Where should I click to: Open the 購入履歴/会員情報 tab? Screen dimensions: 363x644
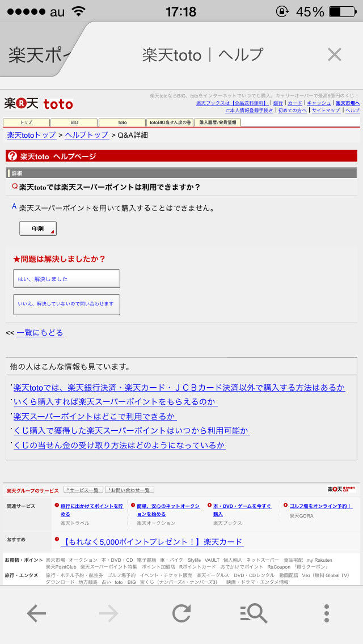point(218,122)
